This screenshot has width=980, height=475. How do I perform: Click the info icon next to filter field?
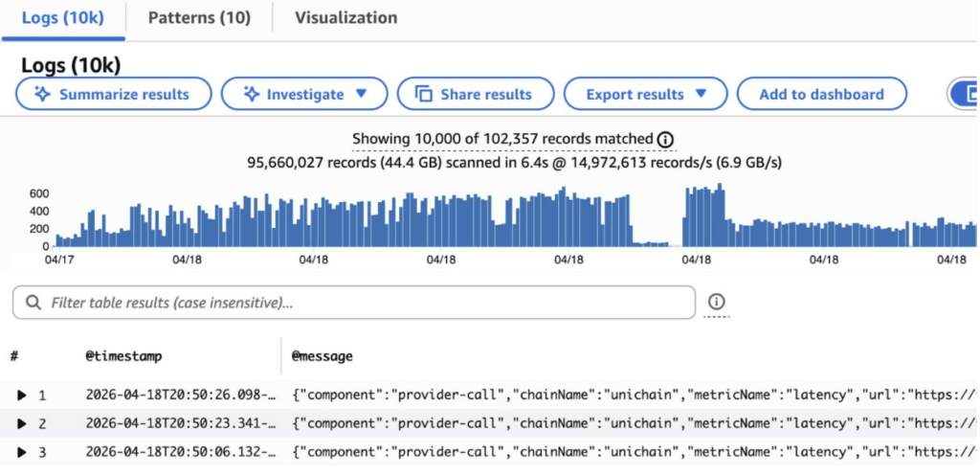click(717, 301)
